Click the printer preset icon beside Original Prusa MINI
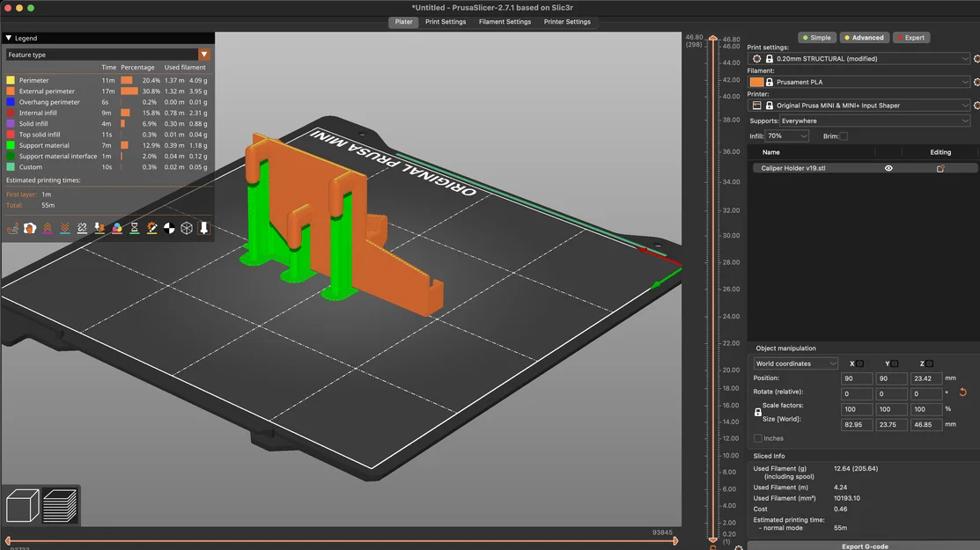Screen dimensions: 980x550 pyautogui.click(x=757, y=106)
